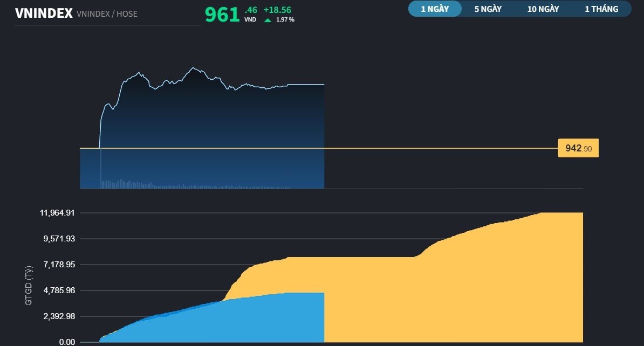
Task: Click the 0.00 axis label
Action: [x=67, y=342]
